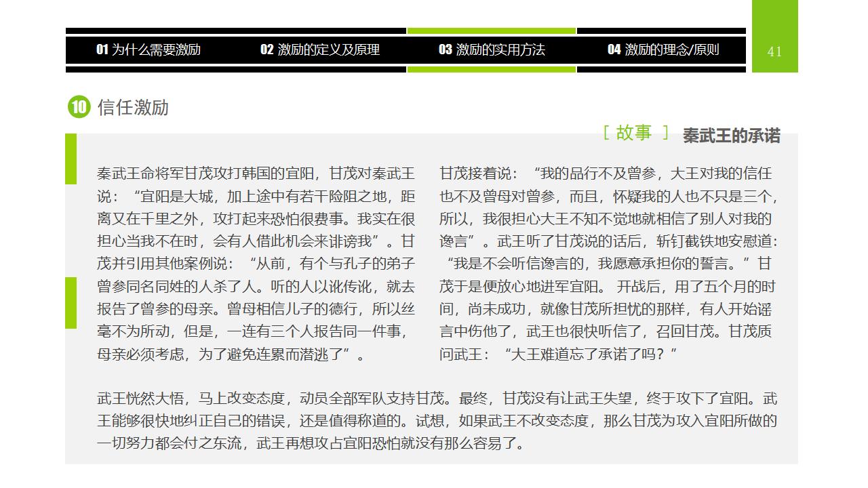Jump to section 04 激励的理念/原则
The image size is (868, 488).
(x=663, y=49)
